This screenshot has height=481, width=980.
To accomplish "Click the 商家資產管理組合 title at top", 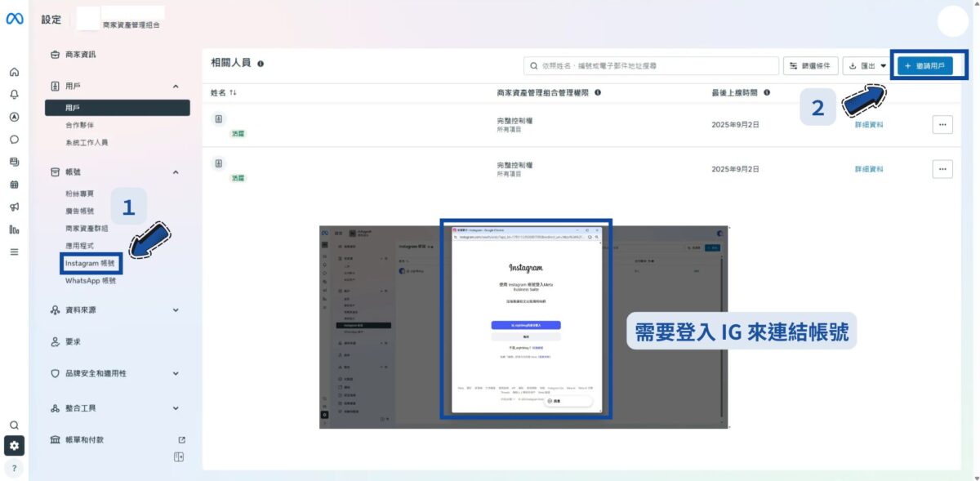I will (x=131, y=25).
